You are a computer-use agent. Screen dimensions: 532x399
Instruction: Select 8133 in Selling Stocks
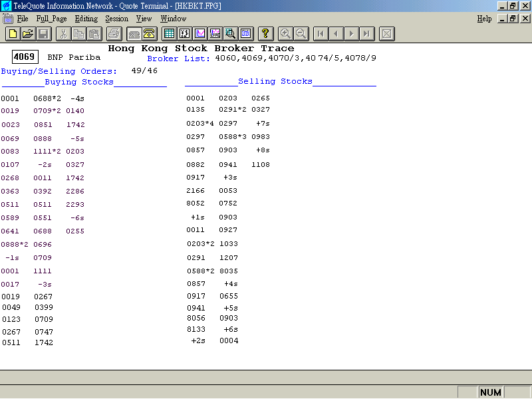click(196, 329)
